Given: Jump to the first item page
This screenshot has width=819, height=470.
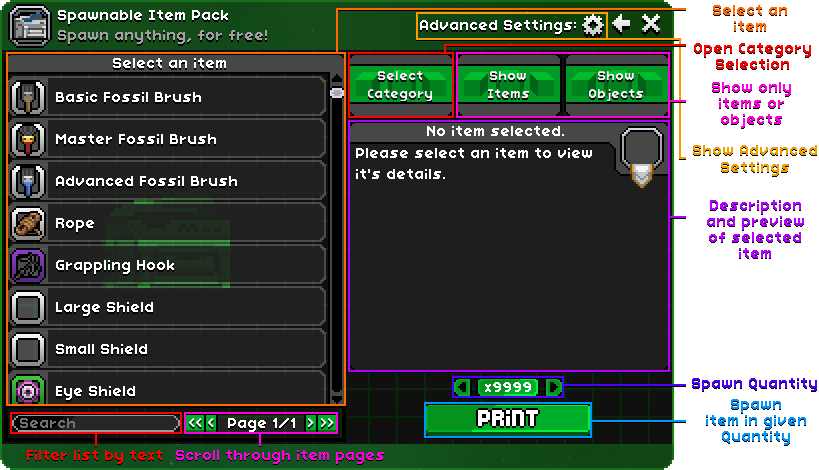Looking at the screenshot, I should click(195, 423).
